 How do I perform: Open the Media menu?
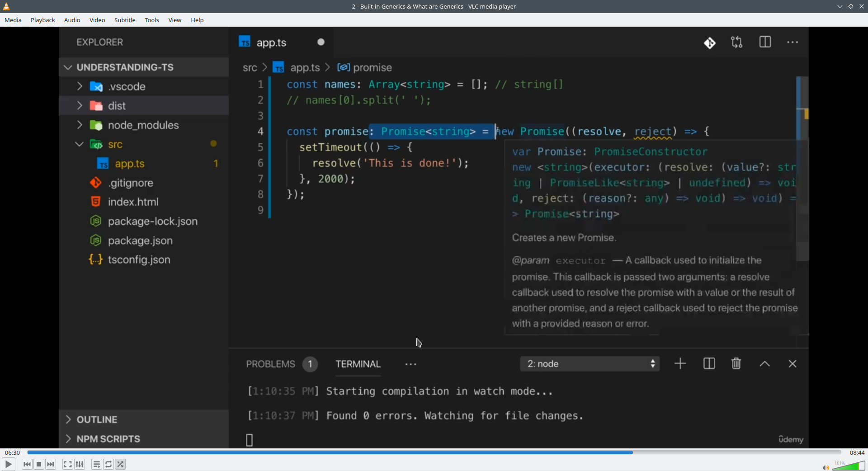coord(13,20)
